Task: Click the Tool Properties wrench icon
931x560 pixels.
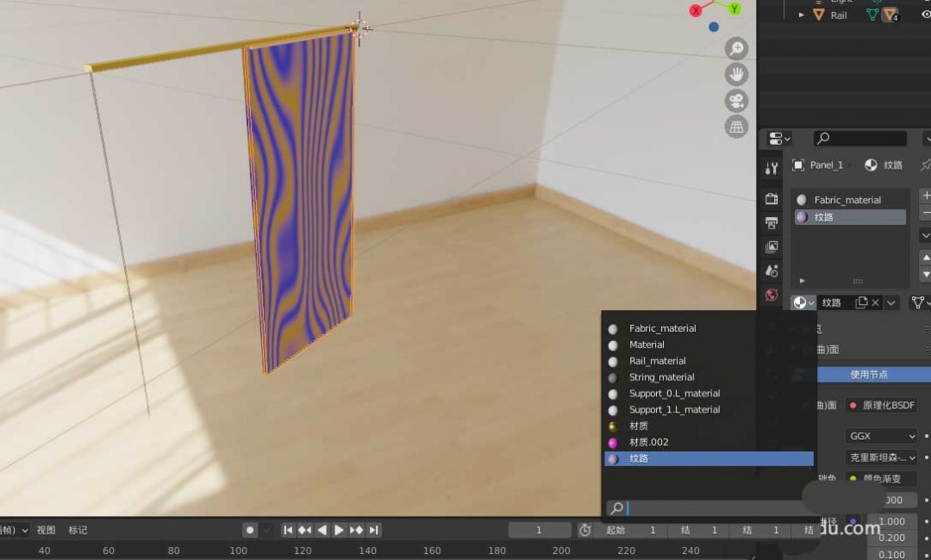Action: click(x=772, y=168)
